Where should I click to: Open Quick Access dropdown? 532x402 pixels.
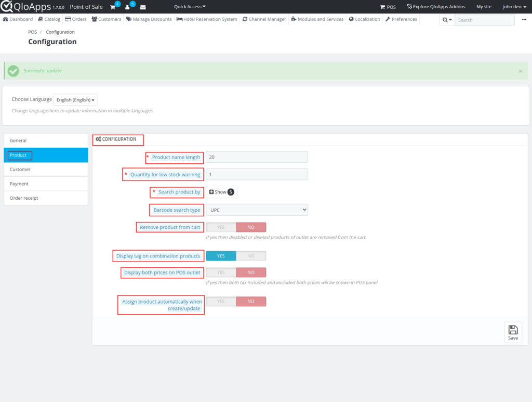click(x=190, y=6)
